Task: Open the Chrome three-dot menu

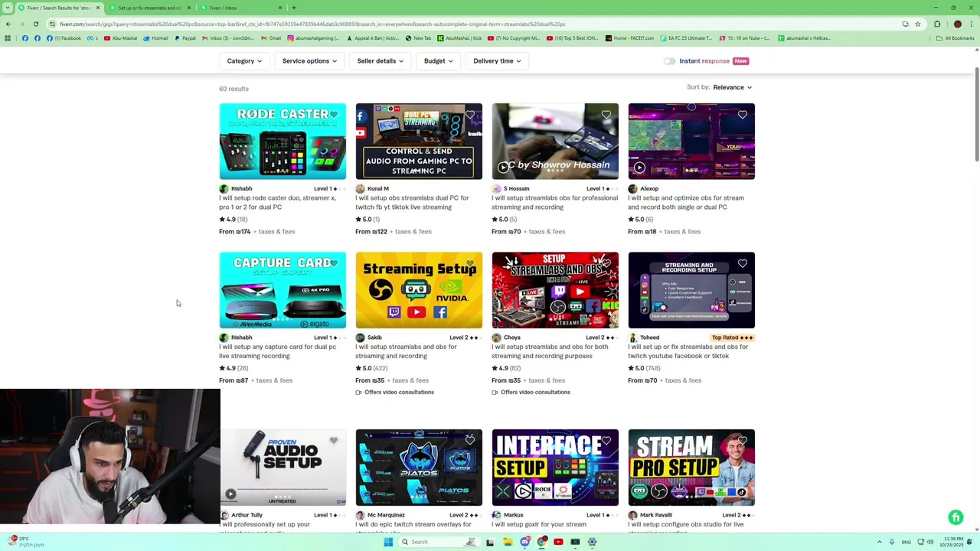Action: (x=971, y=24)
